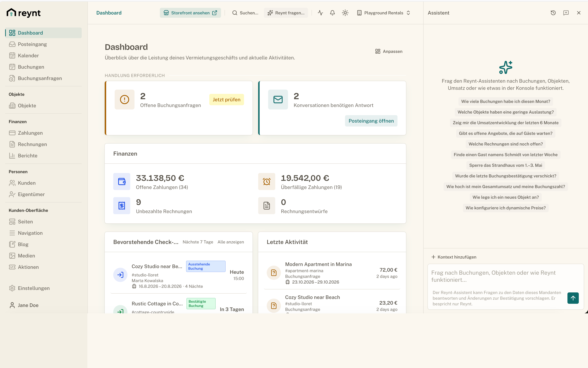
Task: Open the activity pulse icon
Action: pyautogui.click(x=320, y=13)
